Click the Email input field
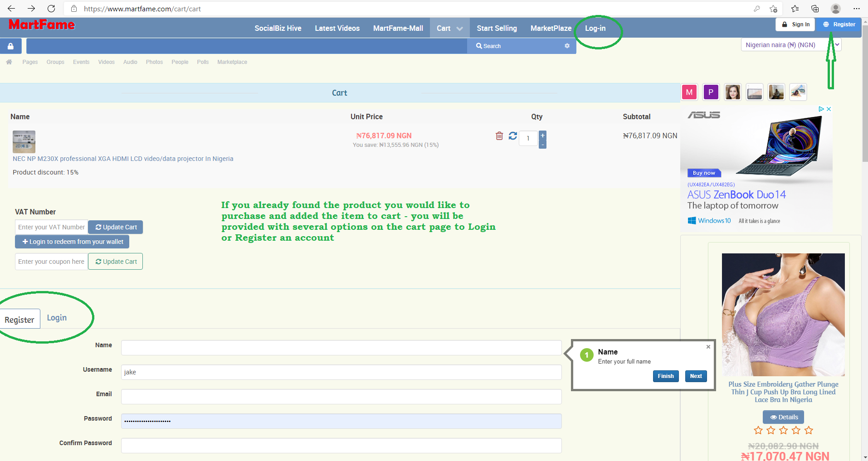Image resolution: width=868 pixels, height=461 pixels. point(341,397)
